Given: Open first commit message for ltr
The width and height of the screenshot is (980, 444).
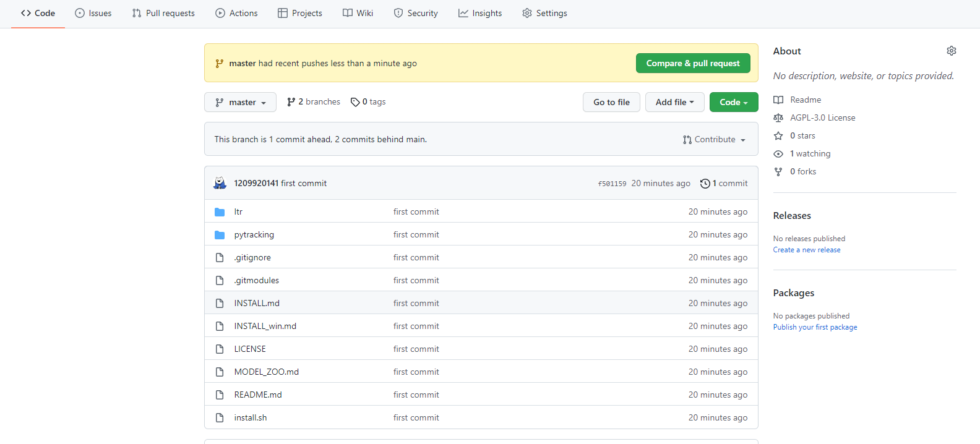Looking at the screenshot, I should click(416, 211).
